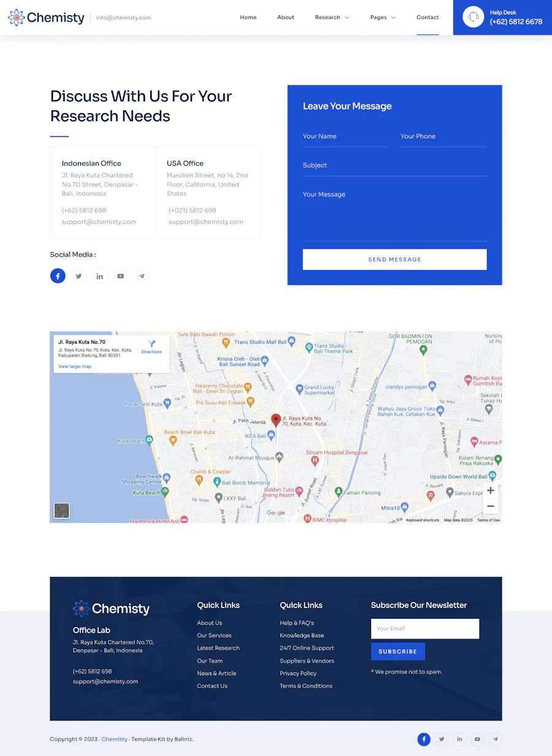This screenshot has height=756, width=552.
Task: Click the red location pin on the map
Action: (x=276, y=420)
